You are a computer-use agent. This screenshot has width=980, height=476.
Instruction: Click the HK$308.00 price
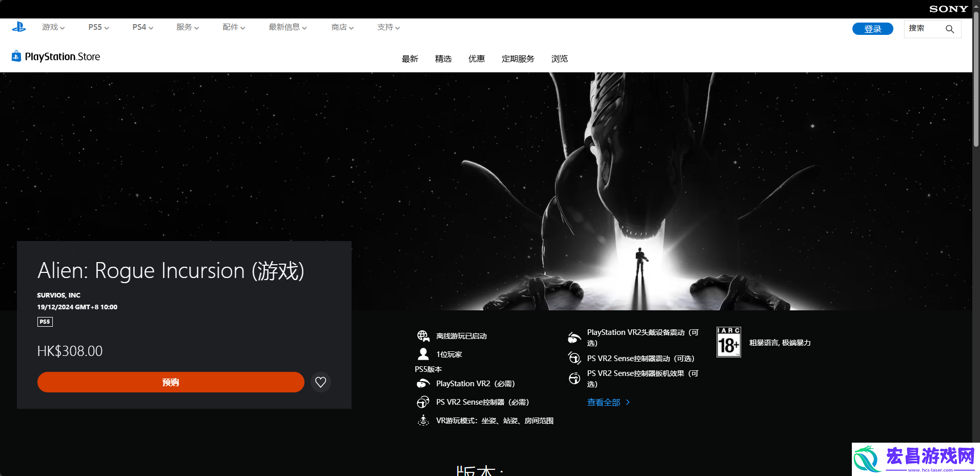70,351
